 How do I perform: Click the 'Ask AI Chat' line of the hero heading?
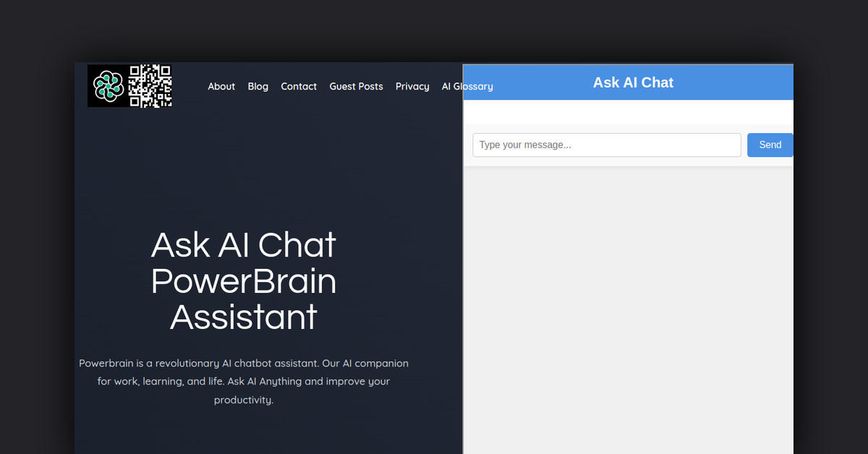point(244,245)
